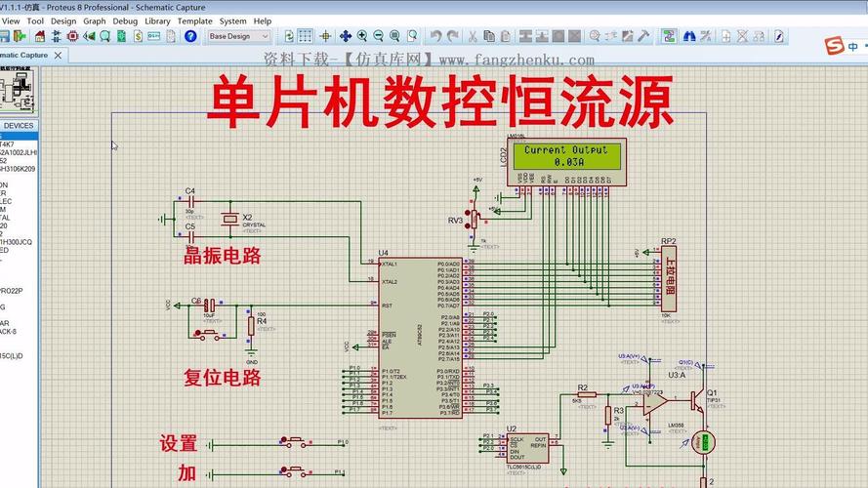Click the Zoom In magnifier
Viewport: 868px width, 488px height.
(362, 36)
